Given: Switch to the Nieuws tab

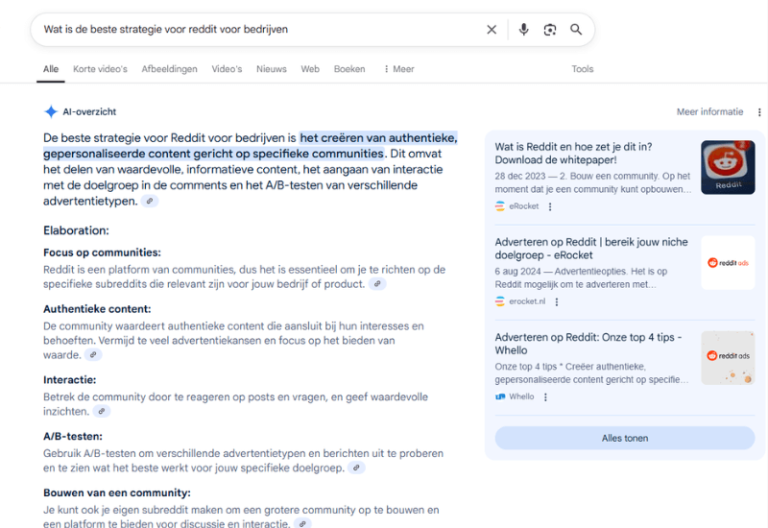Looking at the screenshot, I should pos(271,69).
